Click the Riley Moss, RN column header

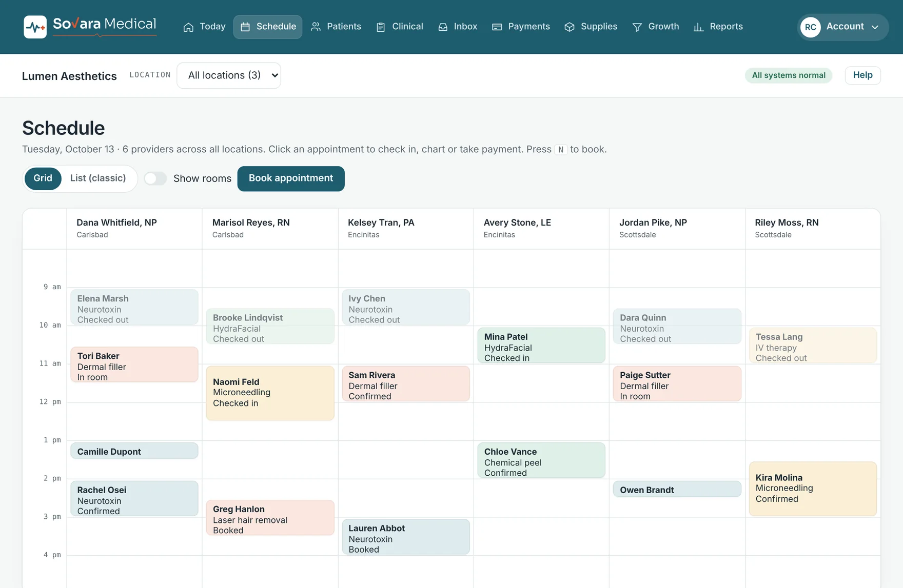[813, 228]
